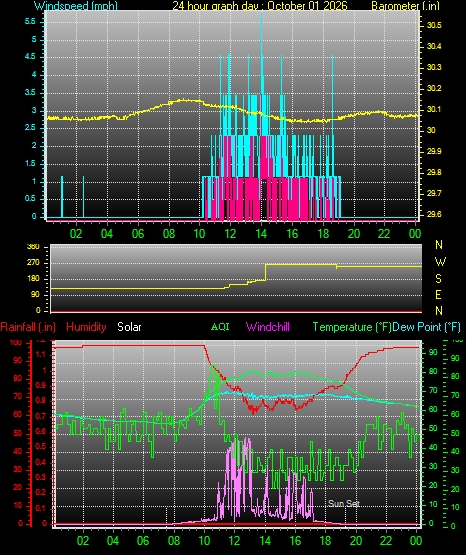The height and width of the screenshot is (555, 466).
Task: Click the Windchill legend label
Action: point(268,327)
